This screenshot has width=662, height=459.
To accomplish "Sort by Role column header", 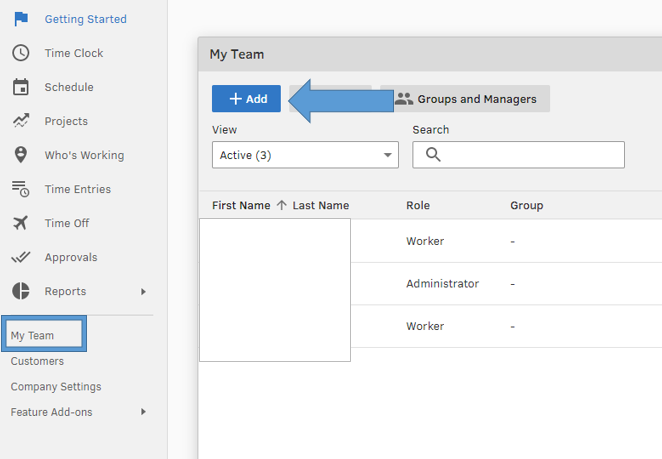I will (x=418, y=206).
